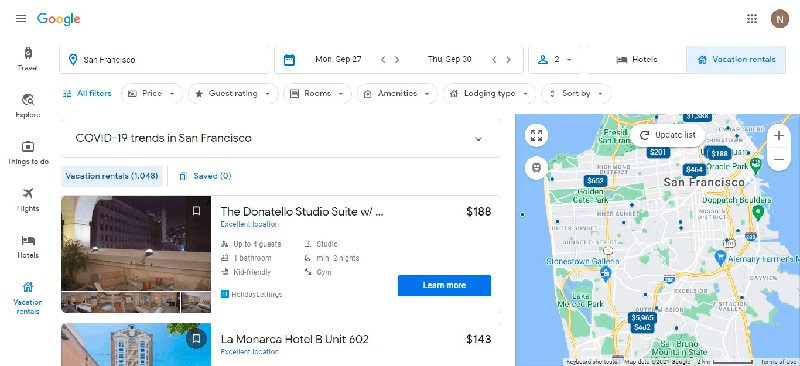Click the $188 map price marker
The height and width of the screenshot is (366, 800).
pos(719,154)
